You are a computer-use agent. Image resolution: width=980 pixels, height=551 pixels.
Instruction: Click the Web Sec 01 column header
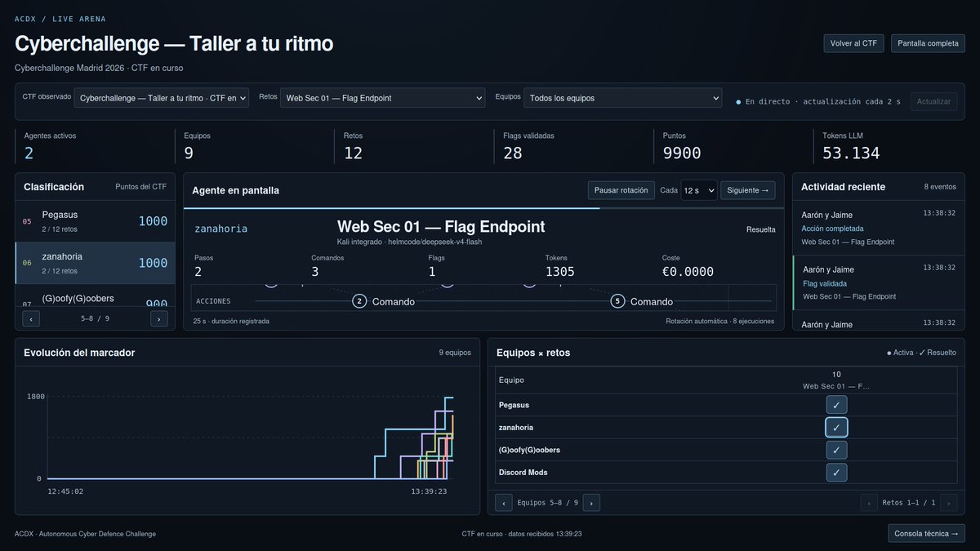(836, 380)
